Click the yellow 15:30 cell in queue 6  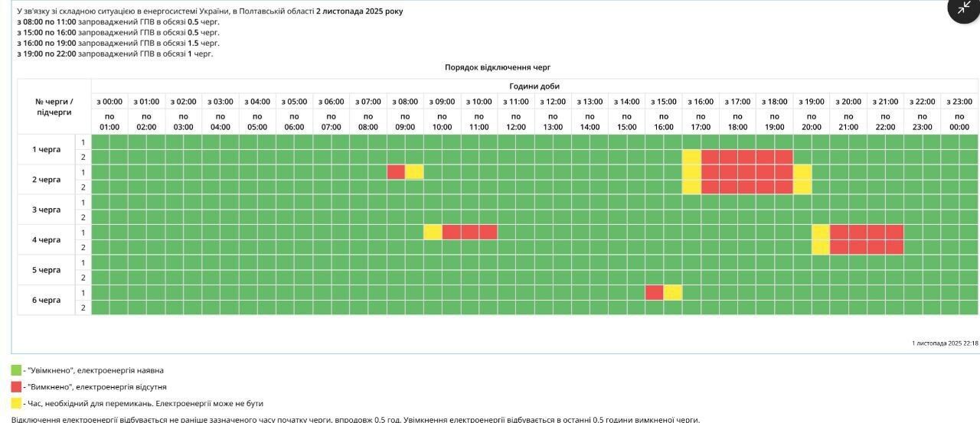(672, 292)
